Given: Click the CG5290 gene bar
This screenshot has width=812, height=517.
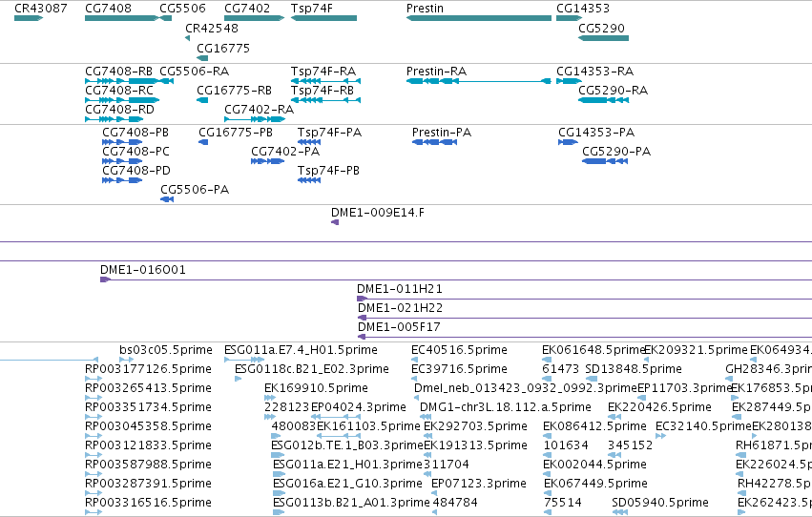Looking at the screenshot, I should pyautogui.click(x=603, y=38).
